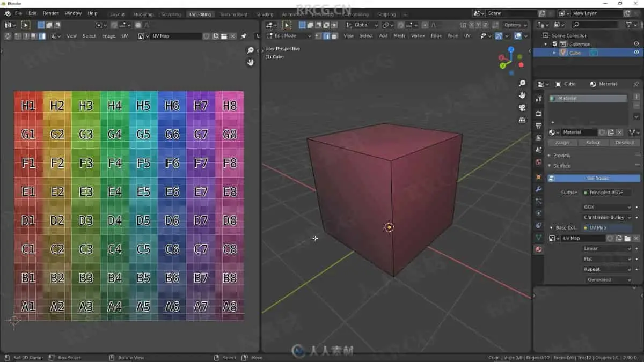
Task: Enable face select mode in 3D viewport
Action: click(333, 36)
